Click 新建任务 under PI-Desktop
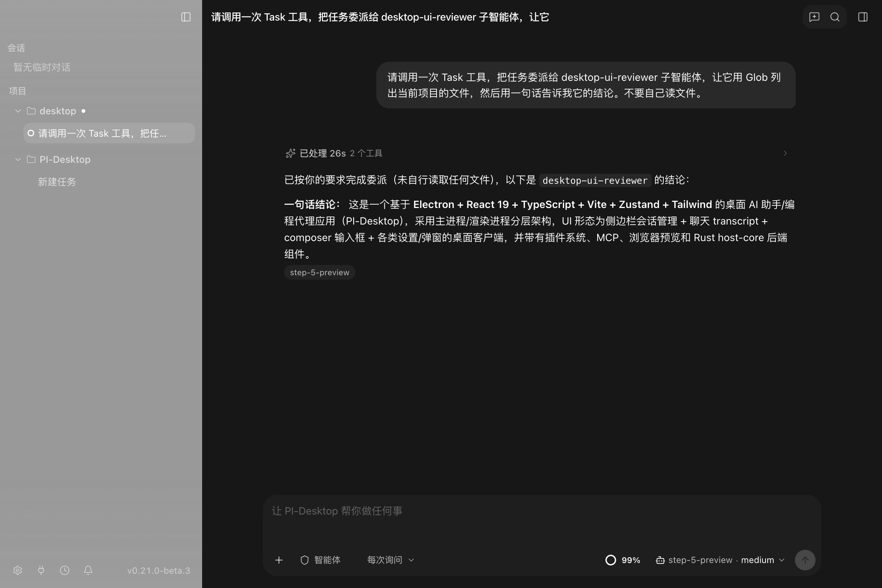The image size is (882, 588). point(57,182)
